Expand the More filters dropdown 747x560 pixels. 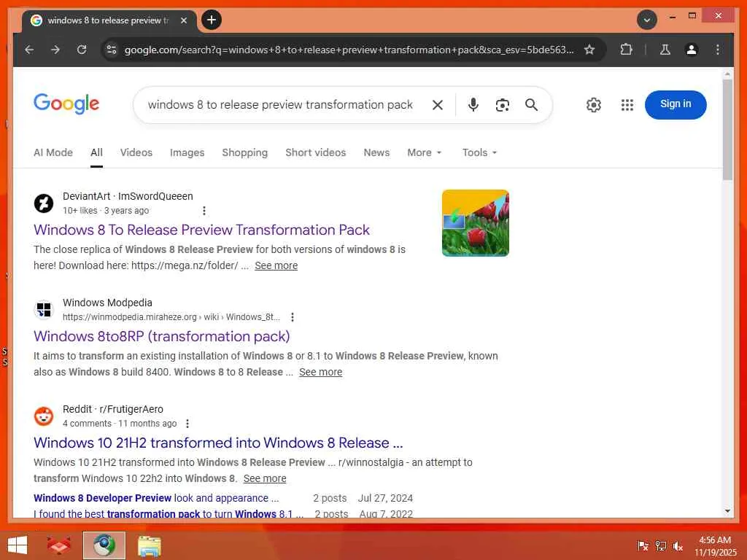[x=425, y=152]
